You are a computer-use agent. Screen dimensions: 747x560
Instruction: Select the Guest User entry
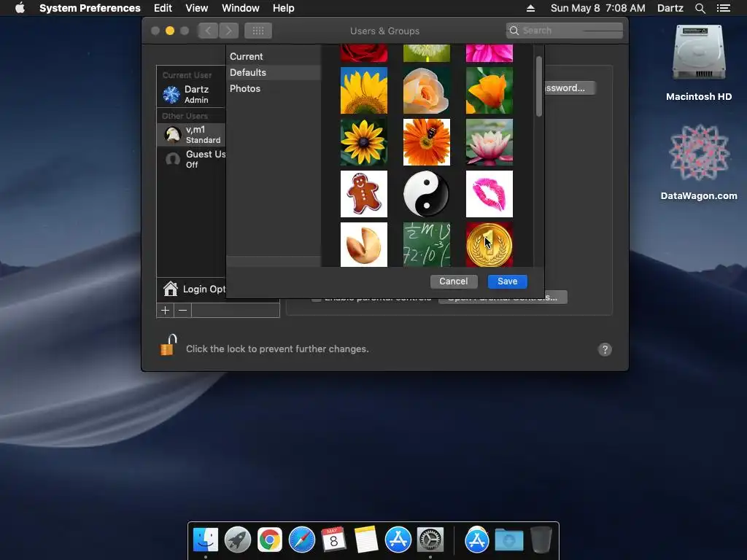click(191, 159)
